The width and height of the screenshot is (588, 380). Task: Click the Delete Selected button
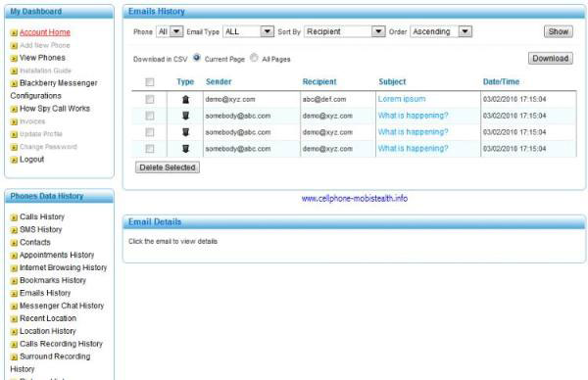pos(168,167)
